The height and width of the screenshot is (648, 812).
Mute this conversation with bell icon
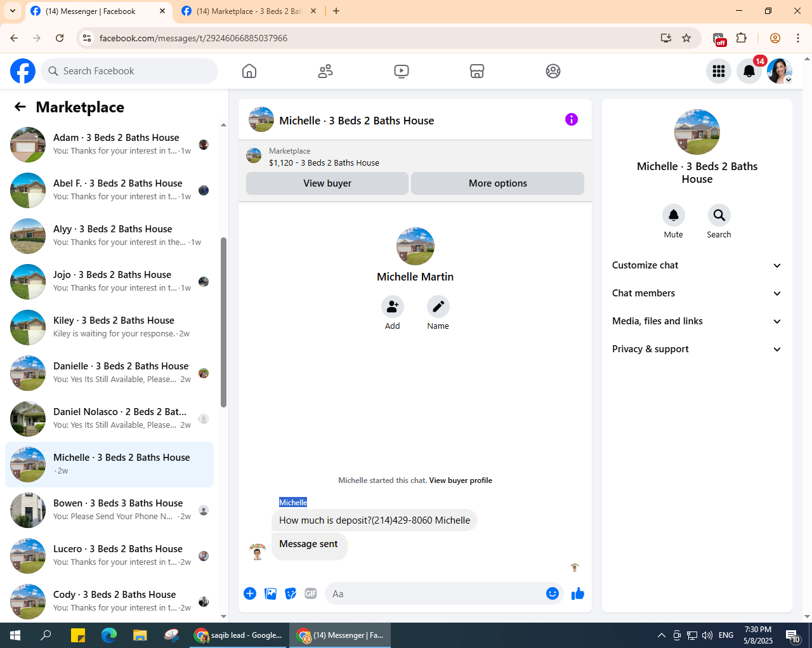point(674,216)
